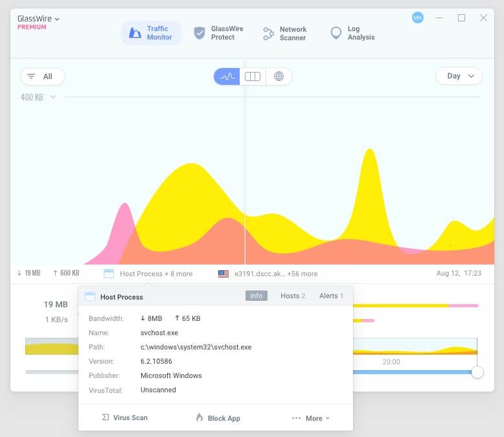
Task: Click the US flag host icon
Action: 223,274
